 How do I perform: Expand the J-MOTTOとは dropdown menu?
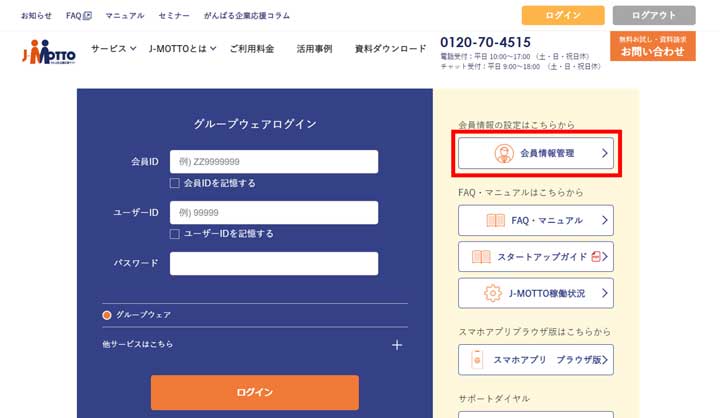point(182,48)
